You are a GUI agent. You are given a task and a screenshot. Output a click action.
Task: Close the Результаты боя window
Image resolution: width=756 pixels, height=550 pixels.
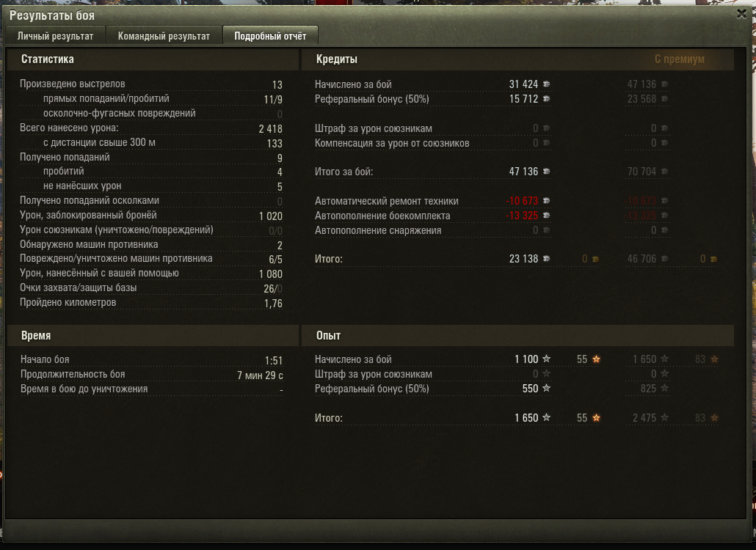[x=741, y=14]
